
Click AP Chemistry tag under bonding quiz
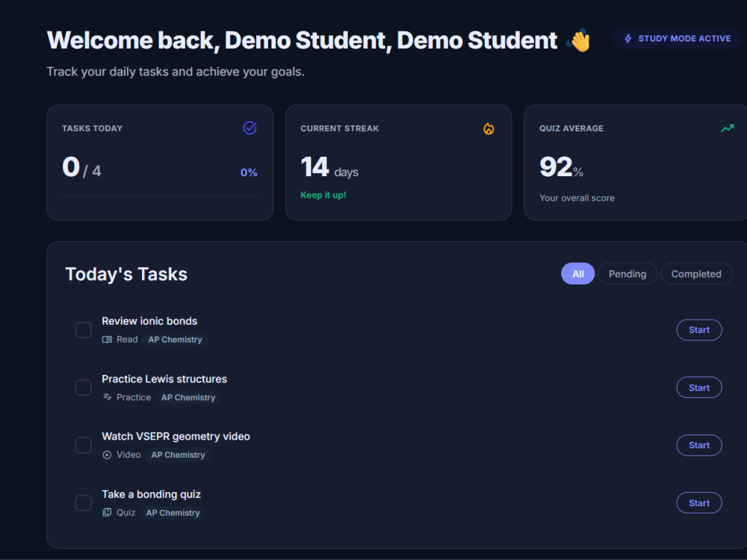point(173,512)
